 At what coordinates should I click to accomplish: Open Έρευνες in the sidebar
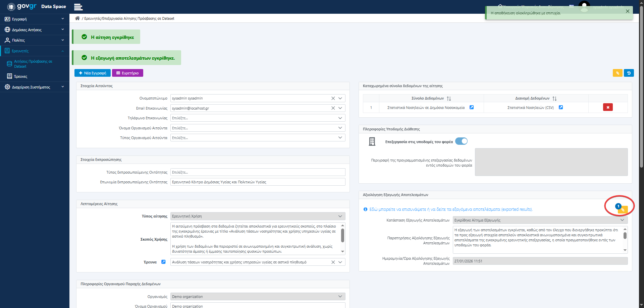tap(21, 76)
